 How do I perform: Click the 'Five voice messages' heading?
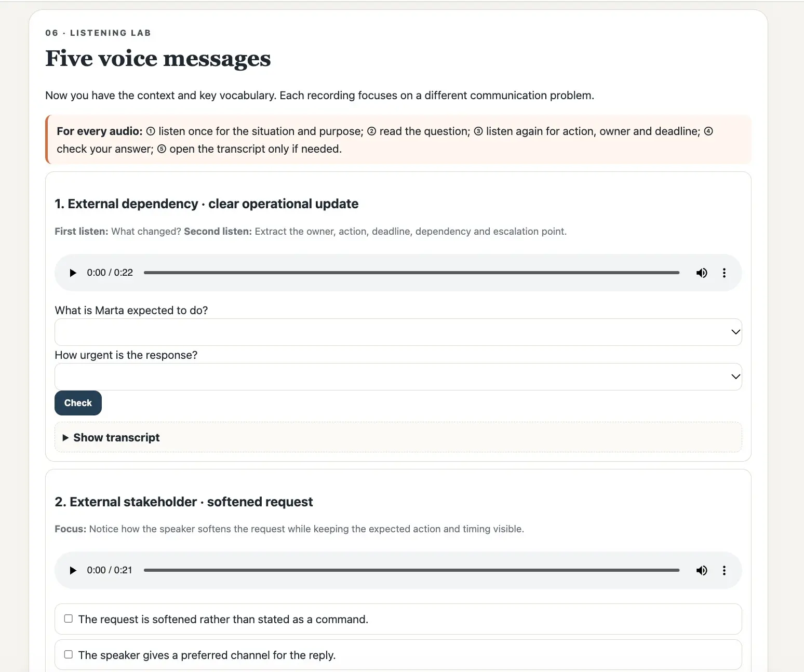[158, 58]
